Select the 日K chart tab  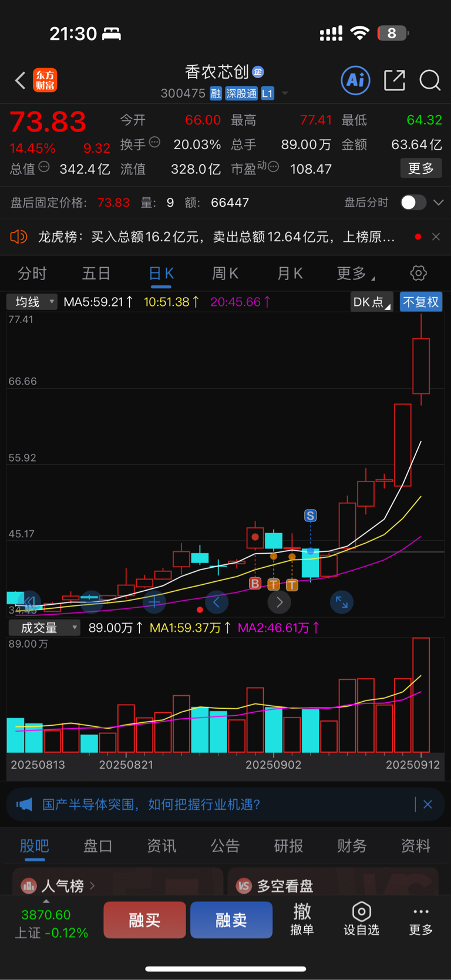pyautogui.click(x=161, y=274)
